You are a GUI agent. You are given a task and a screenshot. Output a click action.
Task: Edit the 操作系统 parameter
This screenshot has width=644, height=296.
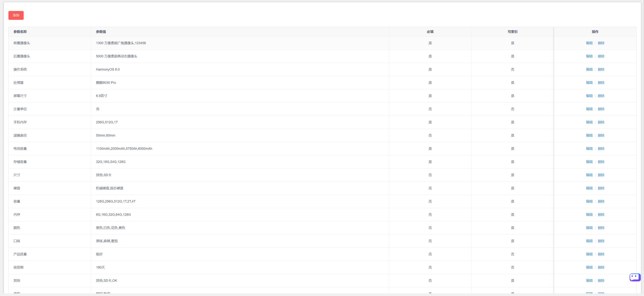pyautogui.click(x=589, y=69)
